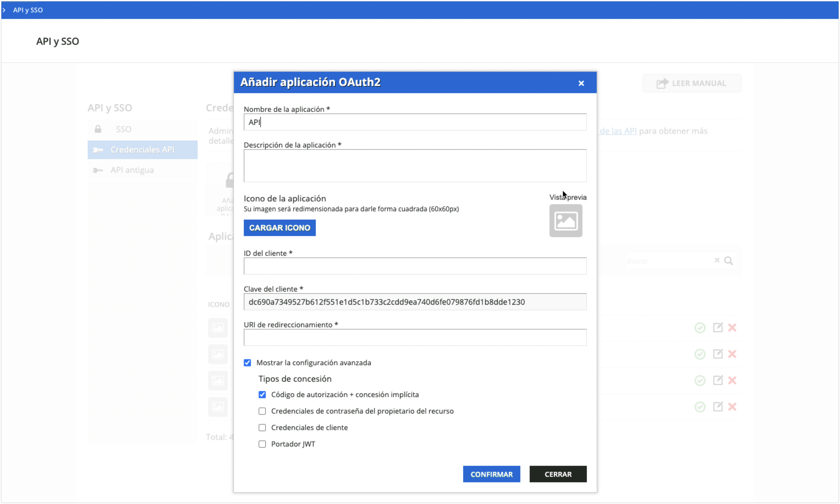
Task: Click the Descripción de la aplicación text area
Action: (x=415, y=166)
